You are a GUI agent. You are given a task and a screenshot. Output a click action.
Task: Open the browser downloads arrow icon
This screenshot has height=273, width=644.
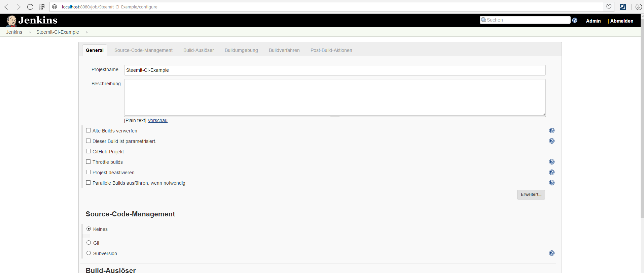tap(638, 7)
